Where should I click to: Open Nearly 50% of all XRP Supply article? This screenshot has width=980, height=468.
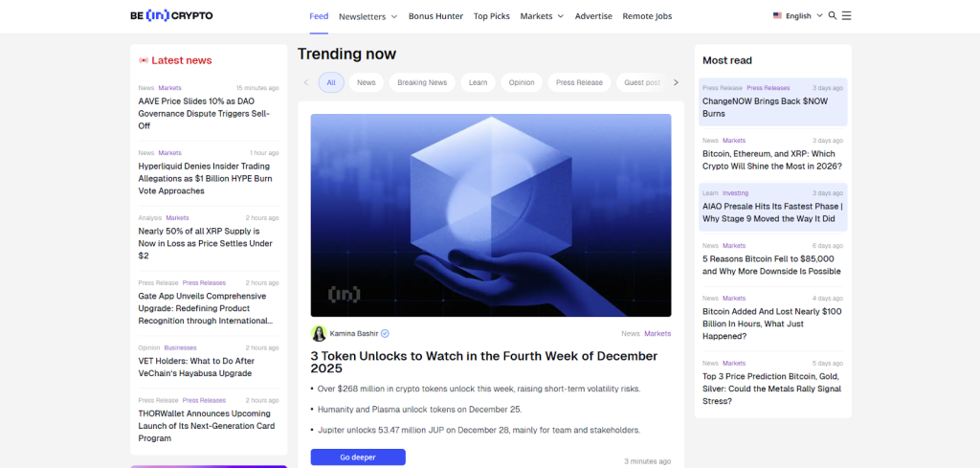[x=205, y=244]
